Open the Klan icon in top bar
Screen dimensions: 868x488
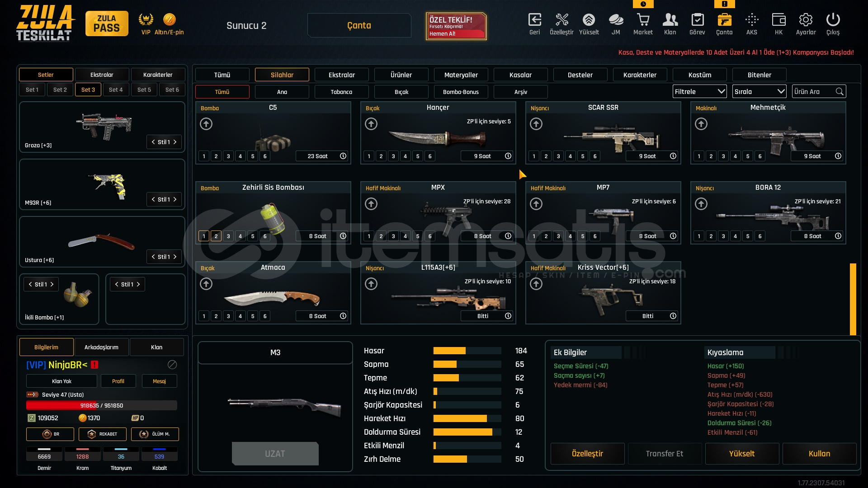point(670,20)
